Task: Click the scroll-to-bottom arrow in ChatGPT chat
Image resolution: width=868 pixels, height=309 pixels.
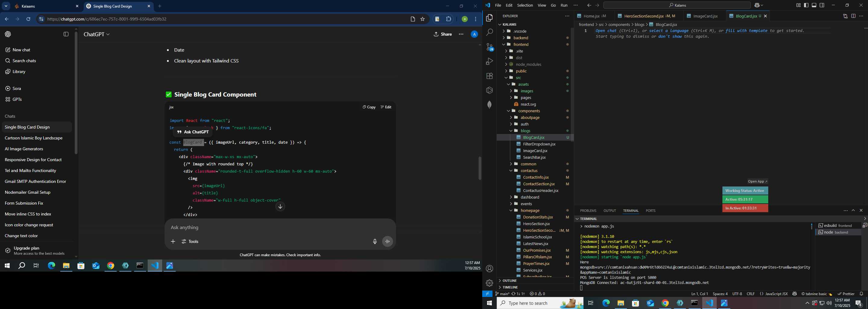Action: tap(280, 207)
